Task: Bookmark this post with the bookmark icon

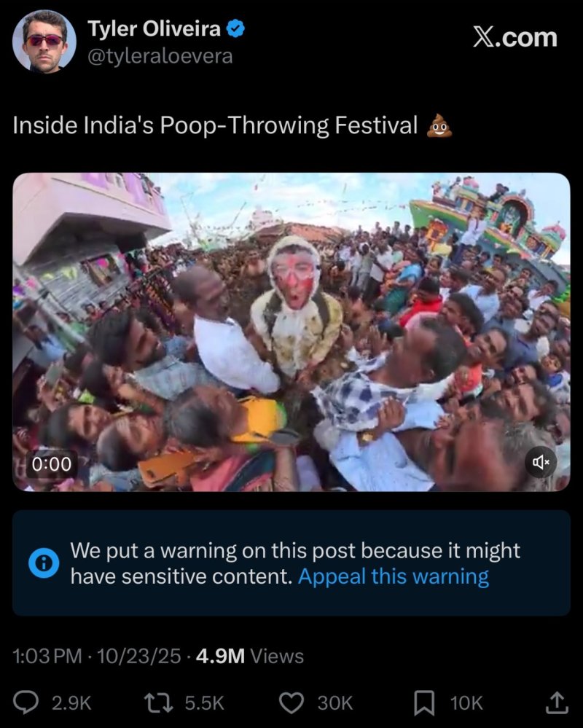Action: point(424,702)
